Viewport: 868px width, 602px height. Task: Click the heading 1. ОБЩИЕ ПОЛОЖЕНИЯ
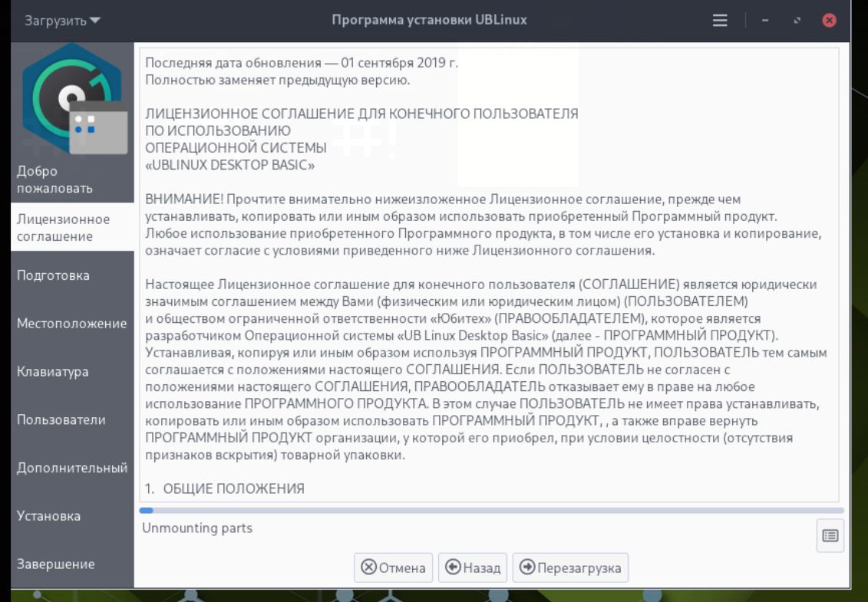click(225, 489)
